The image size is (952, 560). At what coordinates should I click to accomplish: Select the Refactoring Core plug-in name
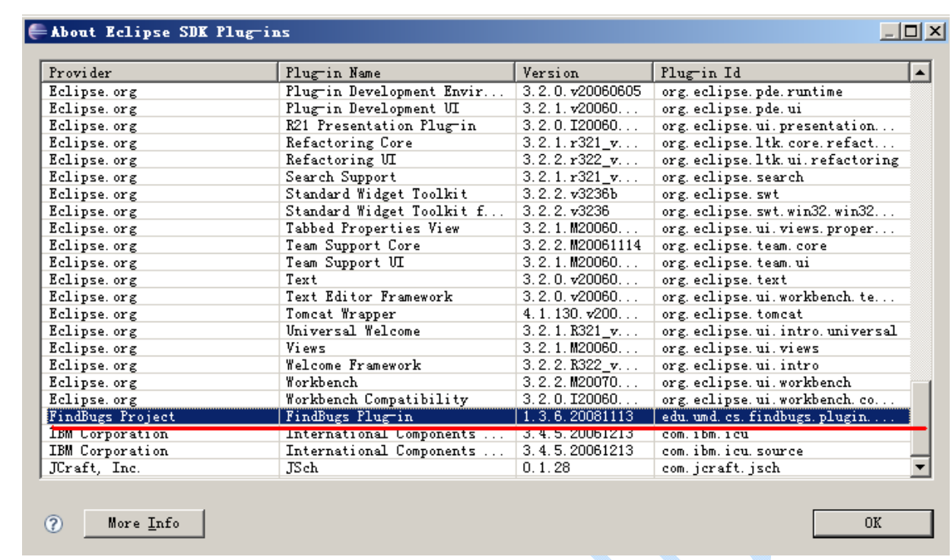coord(349,143)
